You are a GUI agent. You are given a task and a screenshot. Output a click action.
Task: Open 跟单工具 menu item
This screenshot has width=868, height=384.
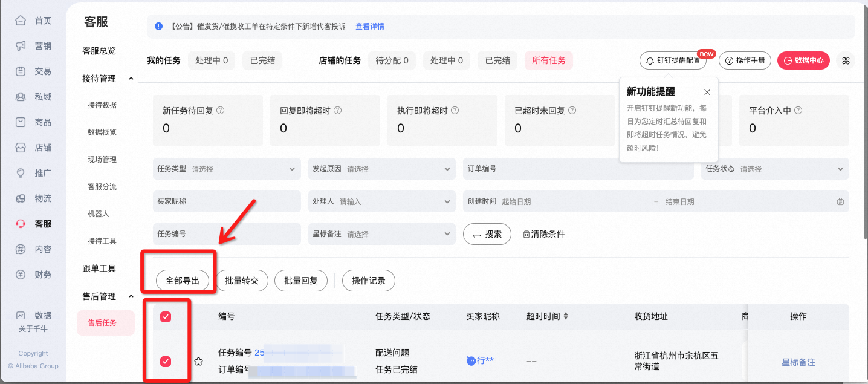click(x=99, y=268)
